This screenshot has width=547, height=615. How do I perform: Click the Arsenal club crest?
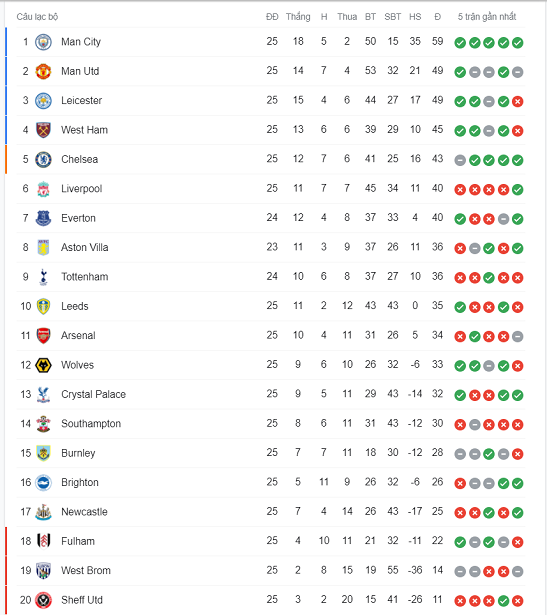43,336
